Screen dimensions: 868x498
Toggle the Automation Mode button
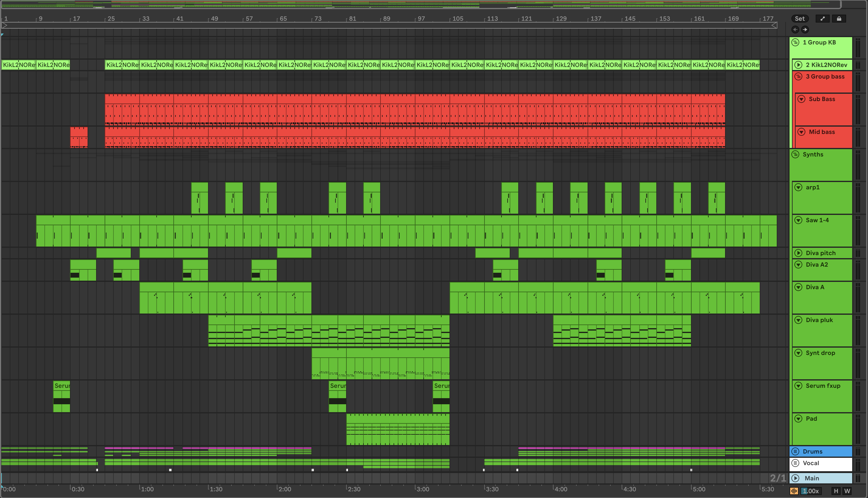tap(822, 19)
